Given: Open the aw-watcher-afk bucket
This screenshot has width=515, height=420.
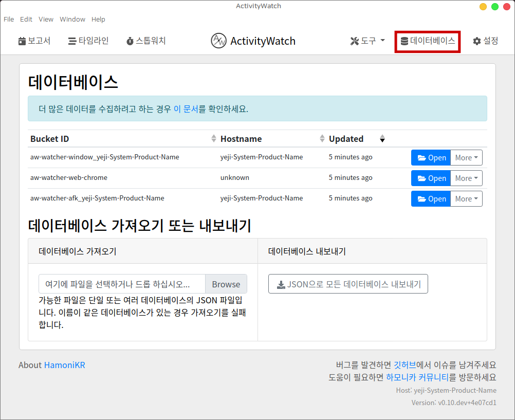Looking at the screenshot, I should coord(431,199).
